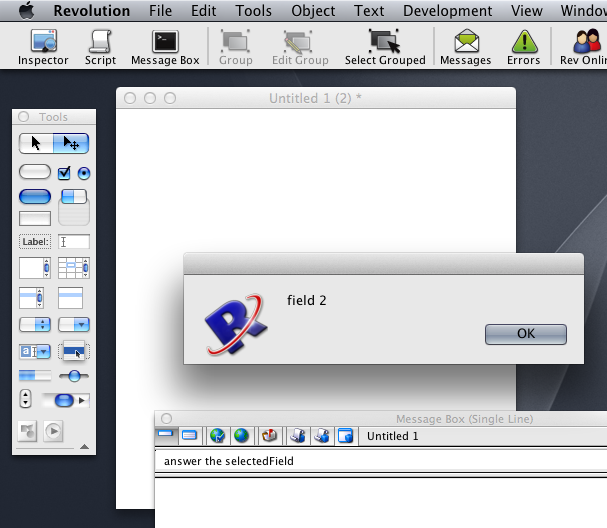Expand the Tools palette using bottom triangle
Viewport: 607px width, 528px height.
[84, 446]
